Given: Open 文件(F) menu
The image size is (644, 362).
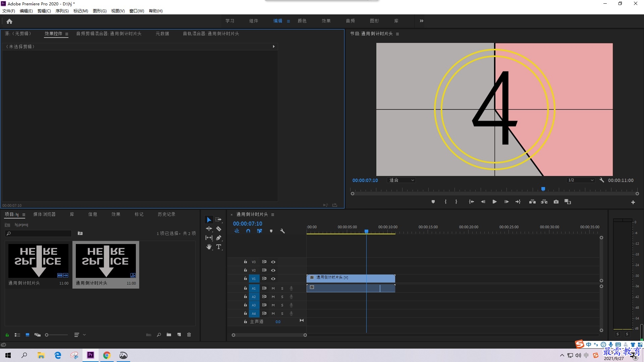Looking at the screenshot, I should [x=9, y=11].
